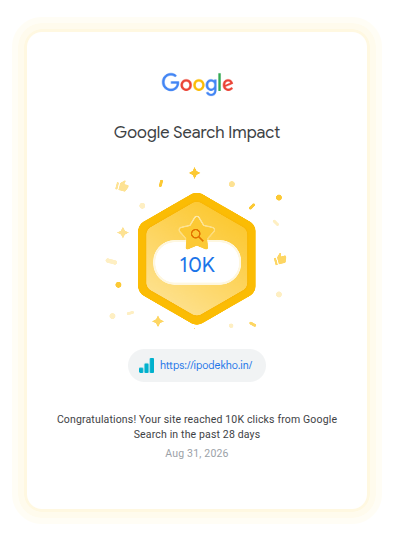This screenshot has height=533, width=397.
Task: Click the yellow hexagon badge bottom area
Action: pos(197,306)
